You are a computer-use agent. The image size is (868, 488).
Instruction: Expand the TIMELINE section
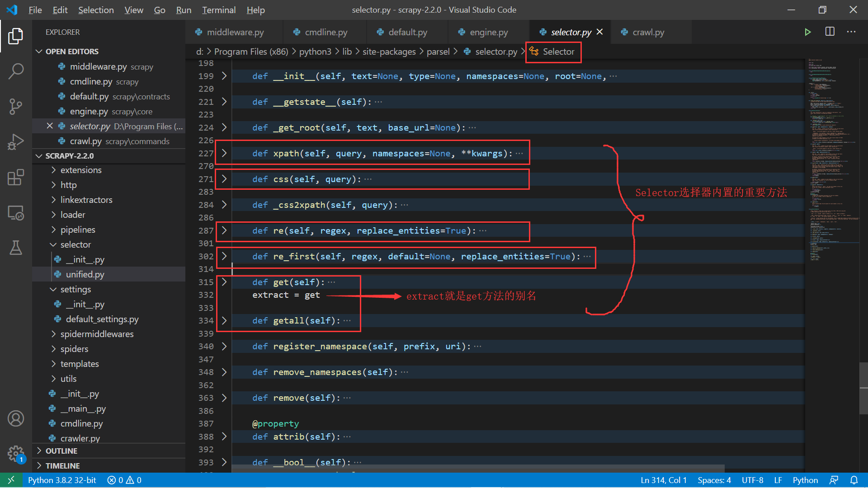[x=108, y=466]
